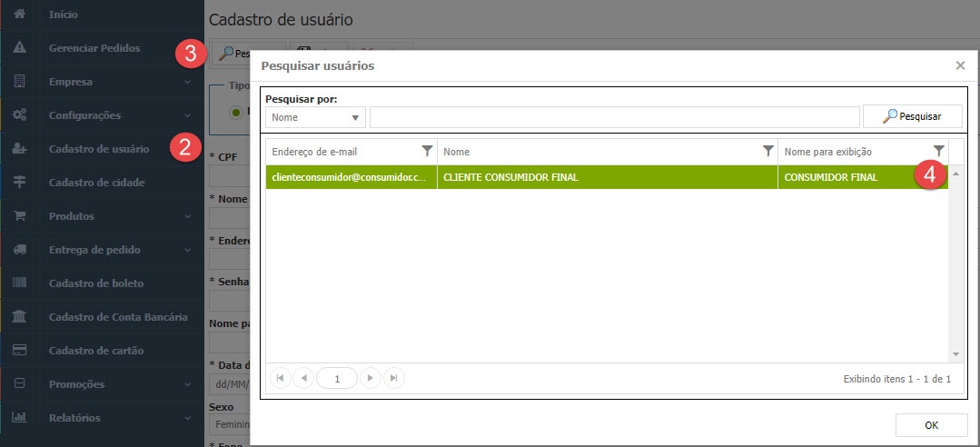Click the shopping cart icon for Produtos
980x447 pixels.
click(19, 216)
